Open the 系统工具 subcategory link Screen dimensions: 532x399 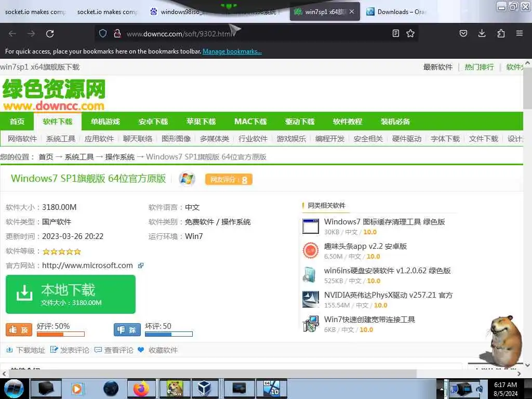coord(60,139)
